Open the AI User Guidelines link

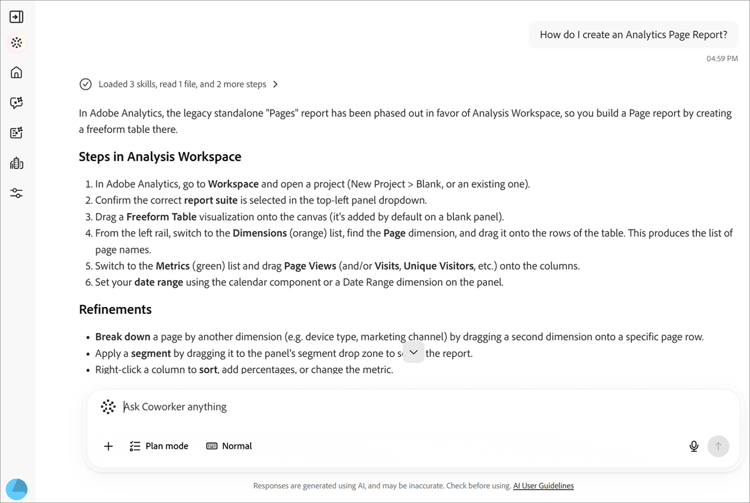tap(543, 486)
